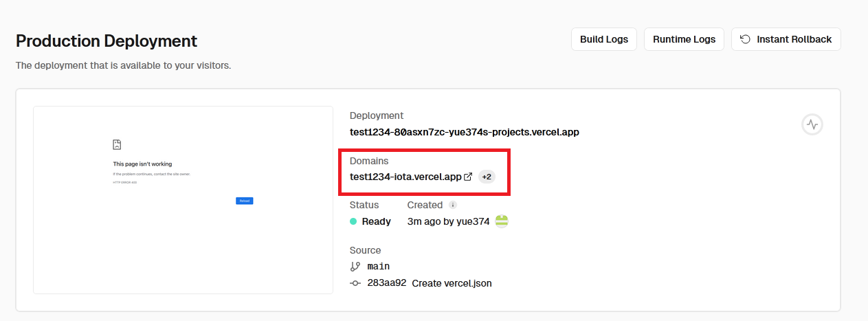This screenshot has width=868, height=321.
Task: Click the info icon next to Created
Action: 453,205
